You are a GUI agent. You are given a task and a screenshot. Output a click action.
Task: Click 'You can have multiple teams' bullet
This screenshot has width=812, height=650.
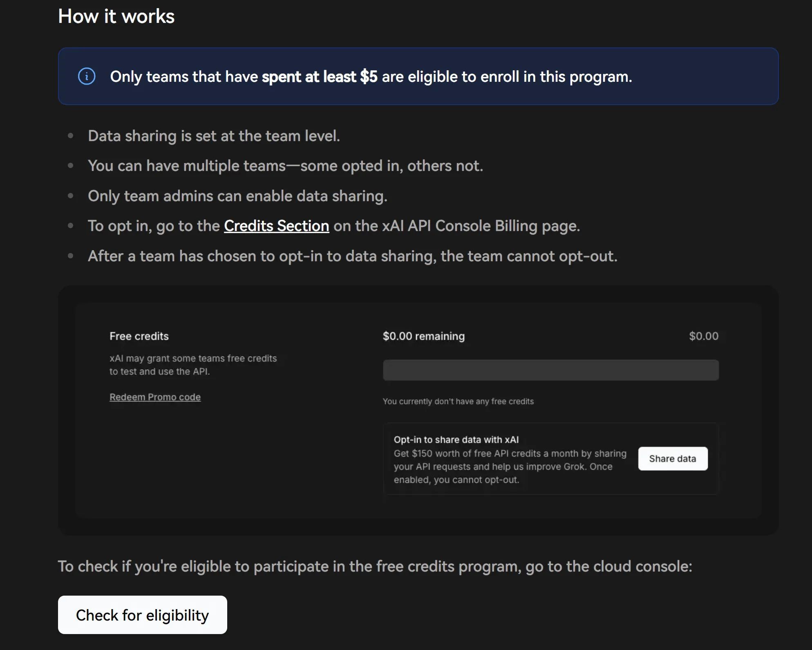click(285, 166)
